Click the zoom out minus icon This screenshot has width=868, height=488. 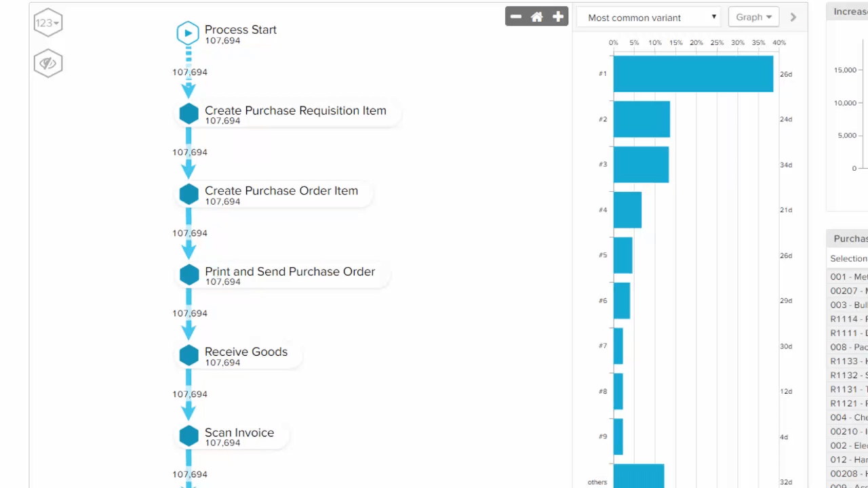click(516, 17)
